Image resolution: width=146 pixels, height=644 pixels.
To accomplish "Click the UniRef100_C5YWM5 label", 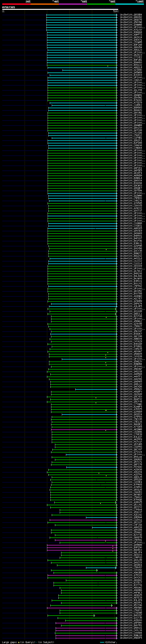I will tap(131, 42).
